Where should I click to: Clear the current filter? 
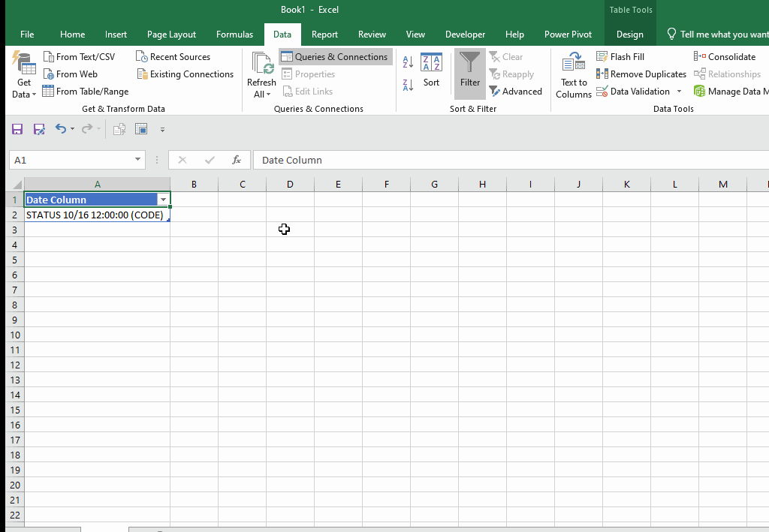point(506,57)
